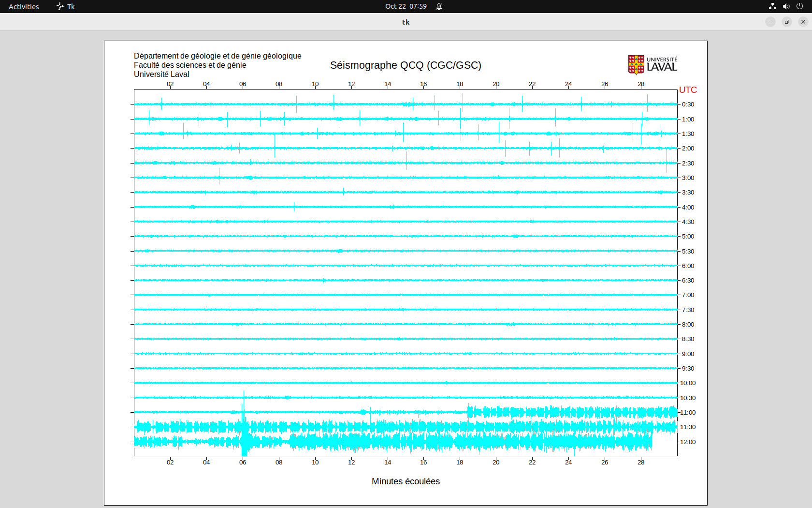Maximize the tk window
Image resolution: width=812 pixels, height=508 pixels.
click(787, 22)
